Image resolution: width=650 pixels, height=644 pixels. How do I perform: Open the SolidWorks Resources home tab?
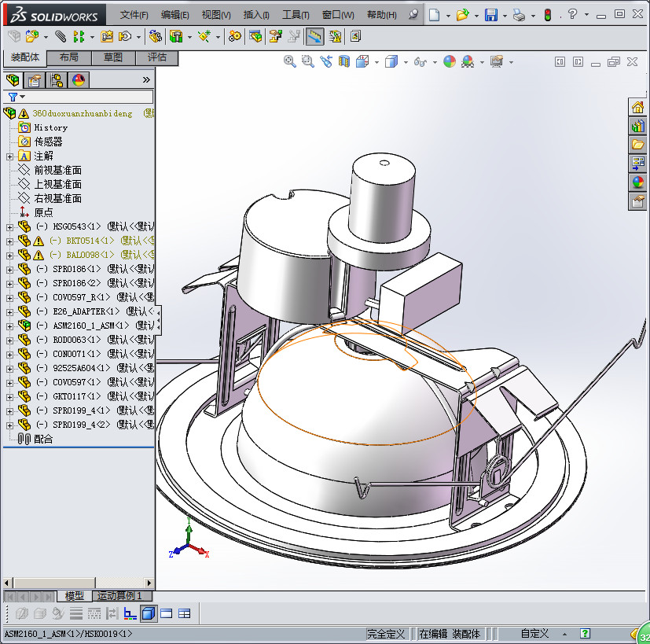tap(637, 108)
